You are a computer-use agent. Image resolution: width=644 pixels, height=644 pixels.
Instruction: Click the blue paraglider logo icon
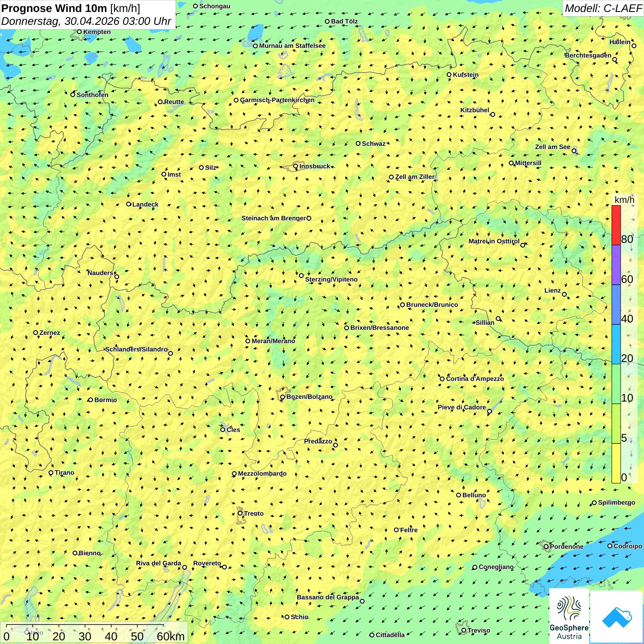point(617,617)
